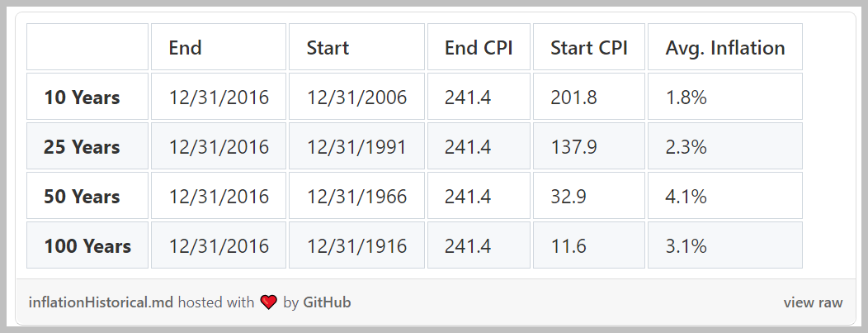Select the Start CPI value 32.9
The image size is (868, 333).
click(x=568, y=197)
